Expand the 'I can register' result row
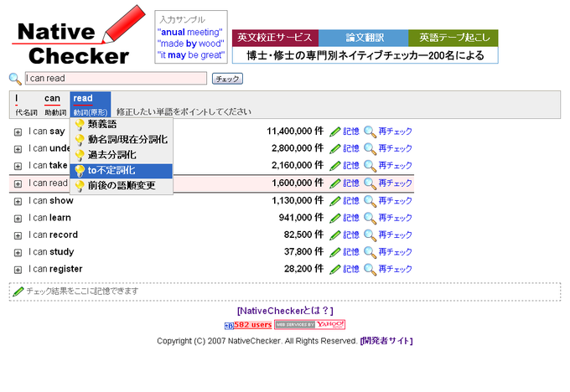Image resolution: width=570 pixels, height=392 pixels. click(x=18, y=270)
